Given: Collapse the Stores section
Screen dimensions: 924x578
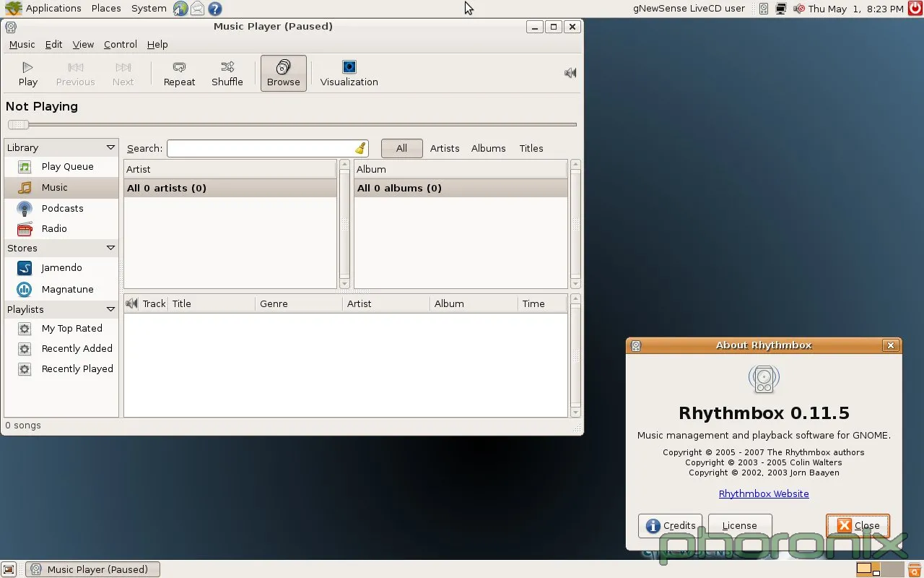Looking at the screenshot, I should click(110, 249).
